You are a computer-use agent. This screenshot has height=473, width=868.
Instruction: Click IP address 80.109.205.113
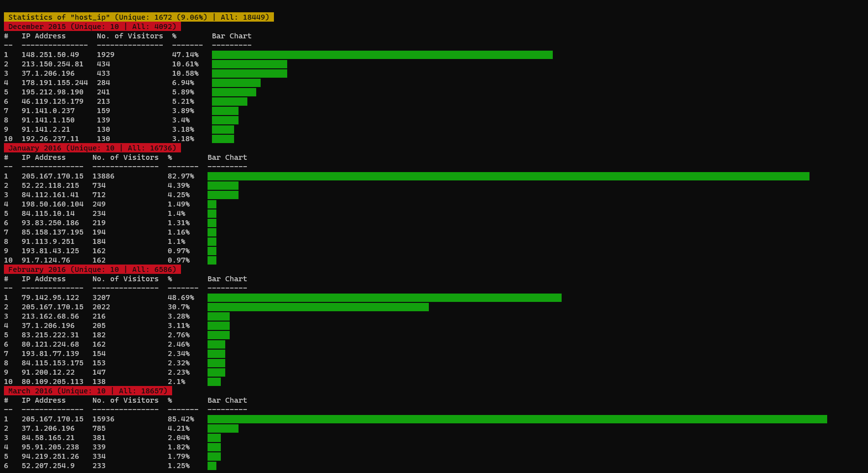pyautogui.click(x=53, y=382)
